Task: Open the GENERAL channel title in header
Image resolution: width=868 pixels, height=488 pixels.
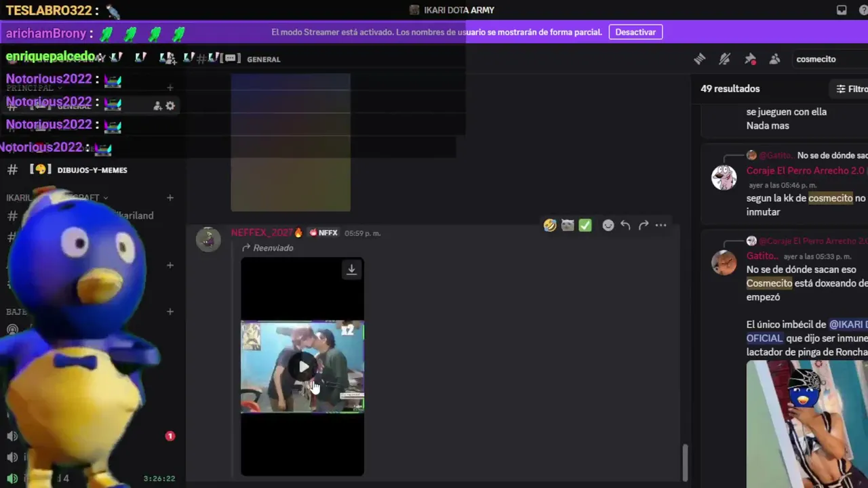Action: coord(264,59)
